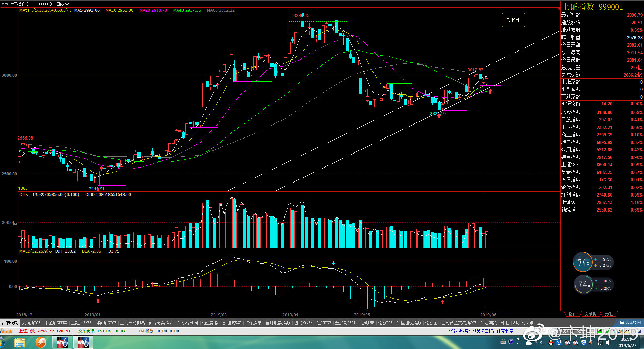Click the keyboard tray icon
The image size is (644, 349).
pyautogui.click(x=502, y=341)
